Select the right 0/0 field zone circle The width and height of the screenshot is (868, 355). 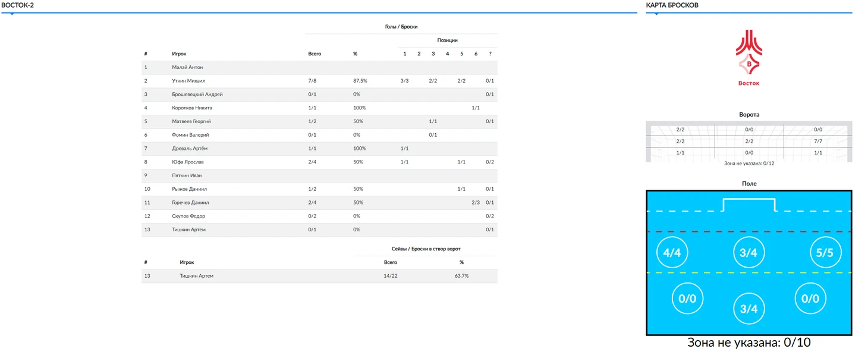810,299
